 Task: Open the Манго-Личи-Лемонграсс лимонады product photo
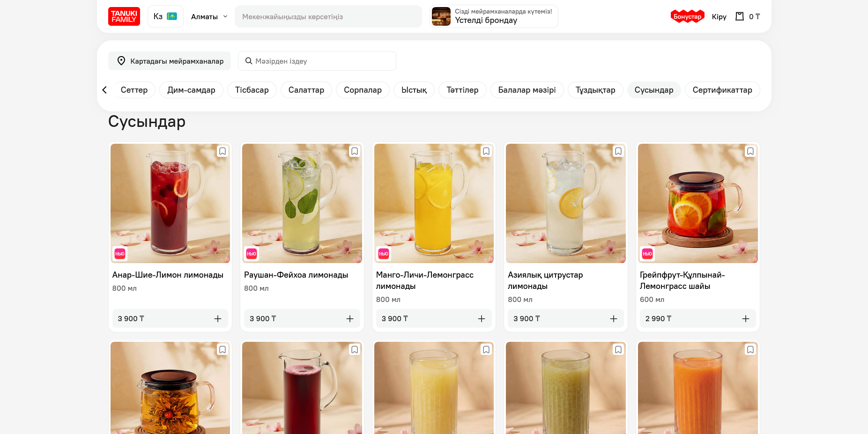tap(434, 203)
